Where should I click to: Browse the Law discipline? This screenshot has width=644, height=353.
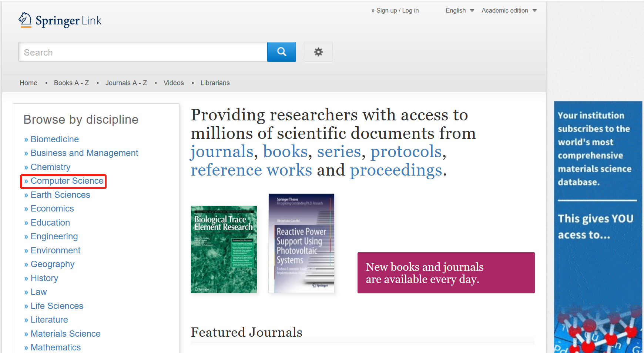click(38, 292)
